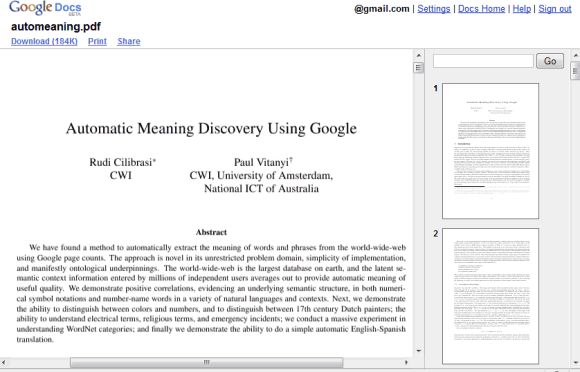
Task: Go to Docs Home
Action: 481,9
